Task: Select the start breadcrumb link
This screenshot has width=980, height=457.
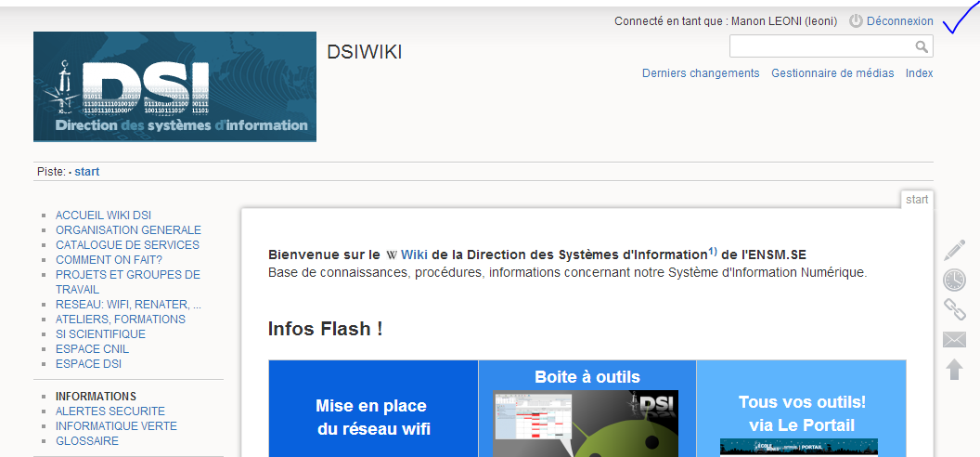Action: pos(87,172)
